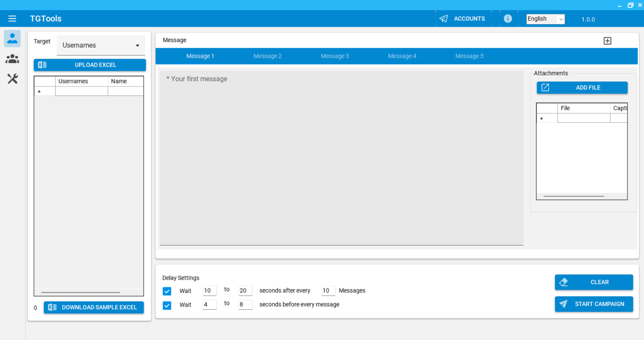Viewport: 644px width, 340px height.
Task: Minimize the TGTools window
Action: coord(619,5)
